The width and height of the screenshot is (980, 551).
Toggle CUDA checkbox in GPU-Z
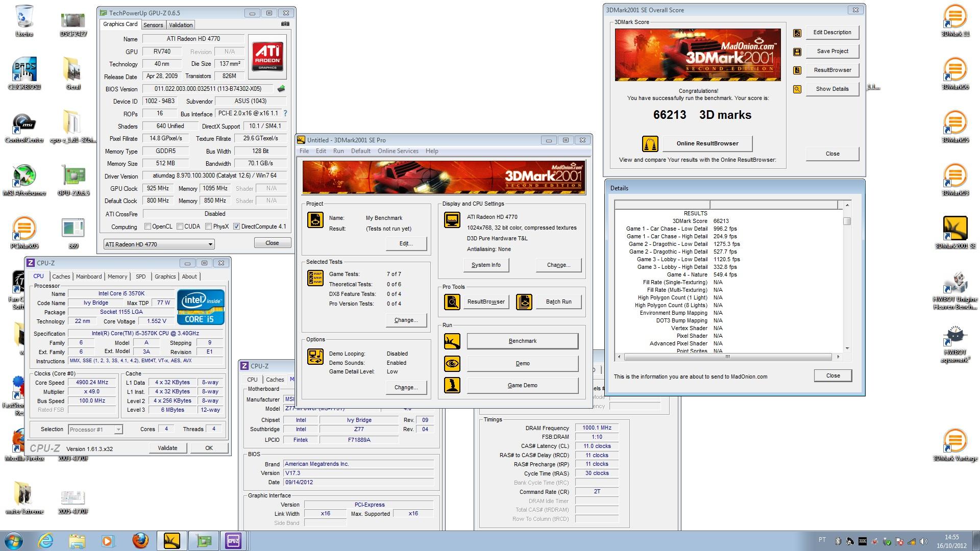180,227
